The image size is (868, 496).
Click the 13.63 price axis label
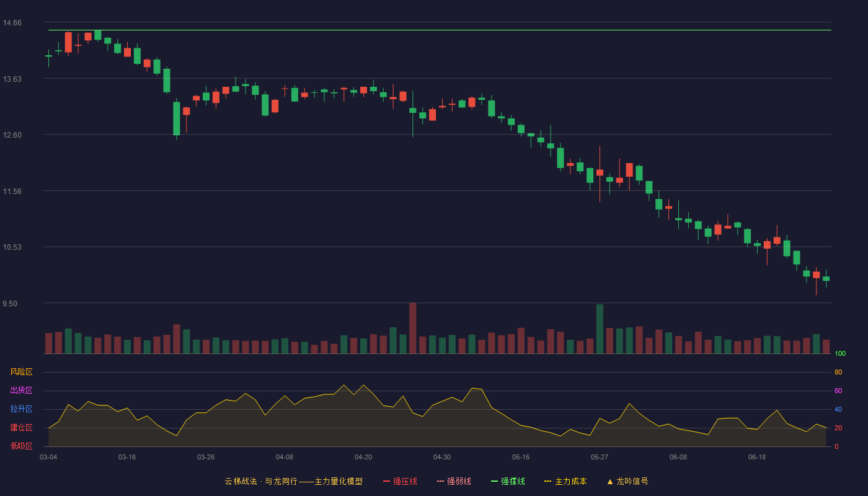(12, 79)
